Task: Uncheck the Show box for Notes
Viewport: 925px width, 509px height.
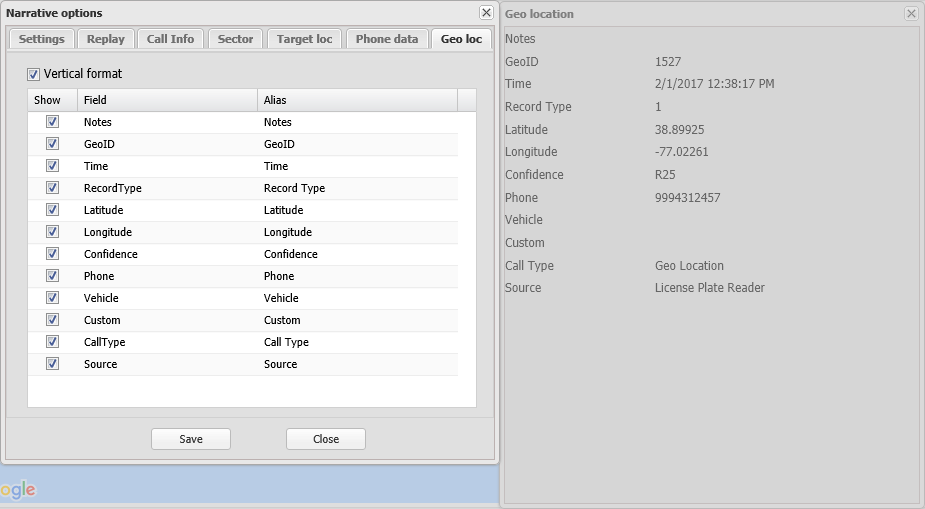Action: pyautogui.click(x=53, y=122)
